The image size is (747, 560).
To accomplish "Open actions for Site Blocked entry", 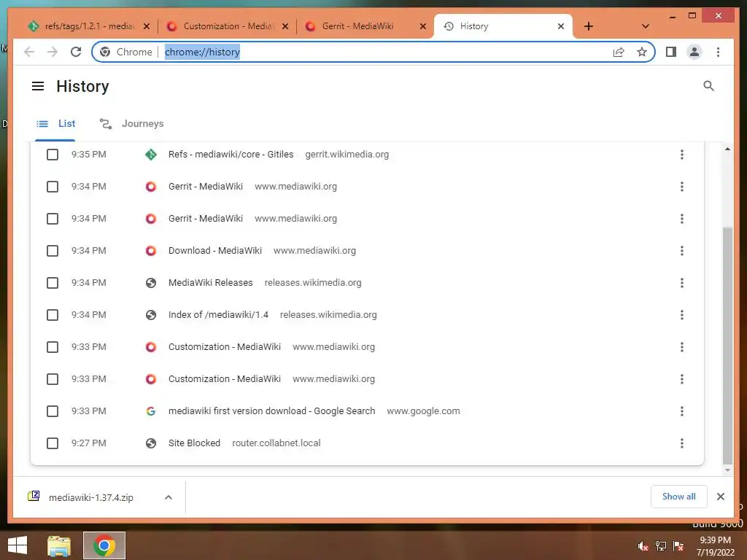I will coord(682,443).
